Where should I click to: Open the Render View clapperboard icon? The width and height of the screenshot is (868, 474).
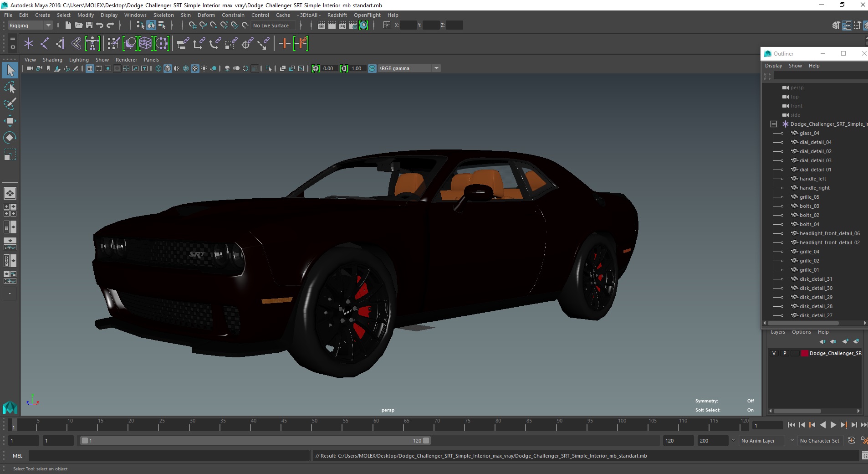(x=322, y=25)
